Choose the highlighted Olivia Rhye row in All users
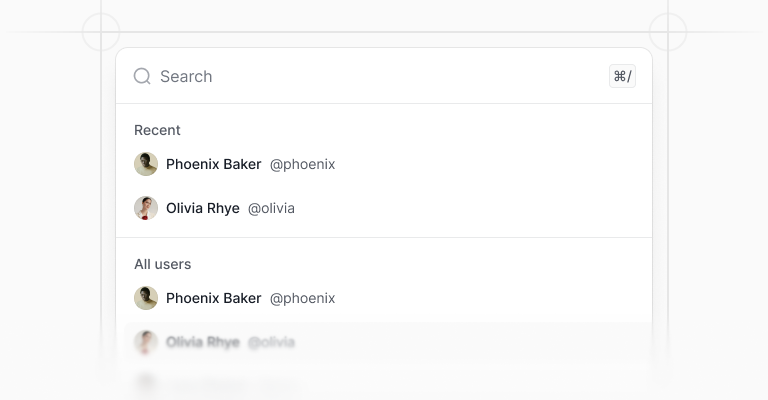The image size is (768, 400). tap(388, 342)
